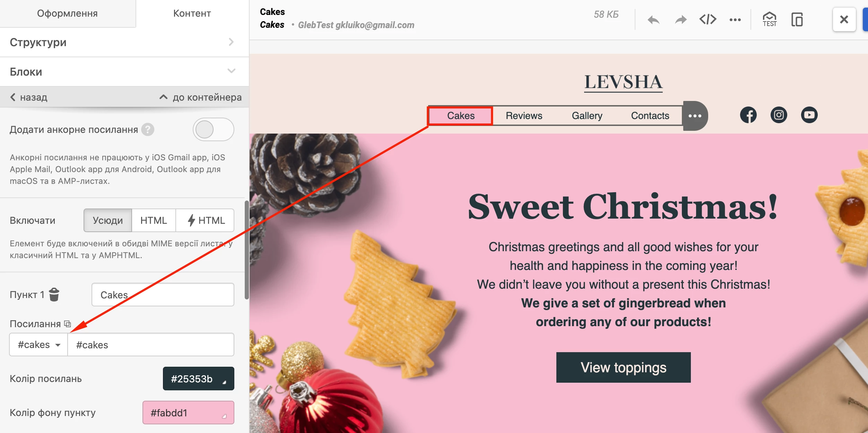Click the View toppings button

click(x=623, y=367)
